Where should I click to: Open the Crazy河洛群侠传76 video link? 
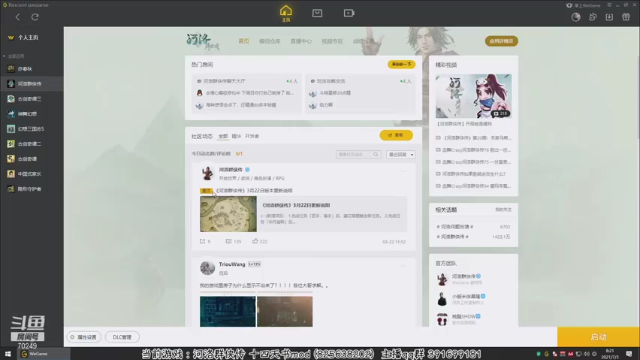[473, 150]
